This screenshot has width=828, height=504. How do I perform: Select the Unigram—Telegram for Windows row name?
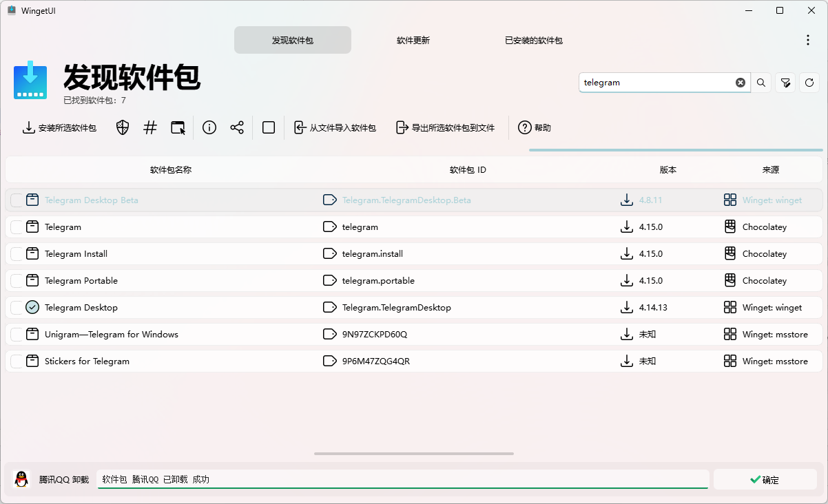[x=112, y=334]
